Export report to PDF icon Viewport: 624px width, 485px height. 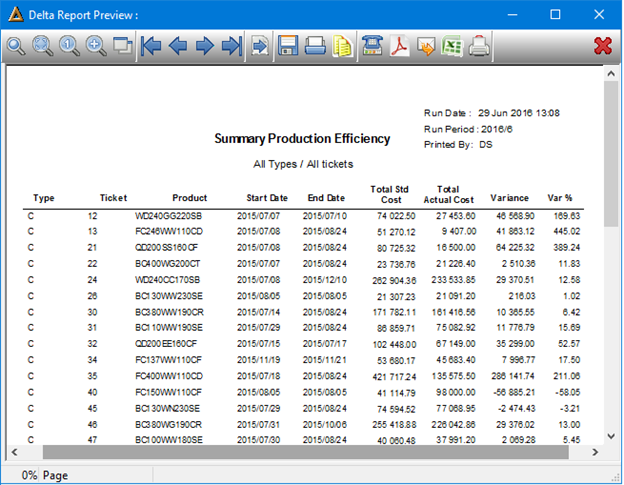click(x=400, y=46)
